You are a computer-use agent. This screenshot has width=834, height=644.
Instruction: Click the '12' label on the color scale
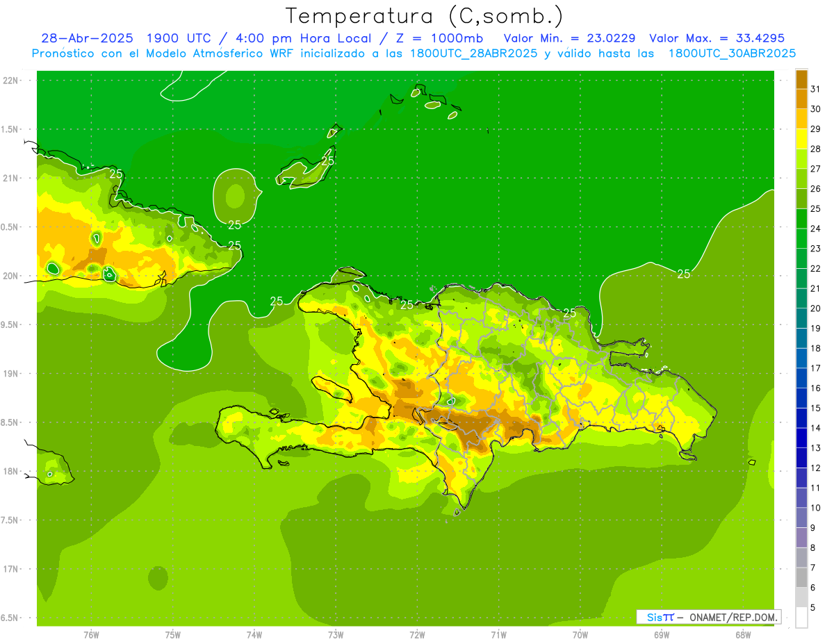click(816, 468)
